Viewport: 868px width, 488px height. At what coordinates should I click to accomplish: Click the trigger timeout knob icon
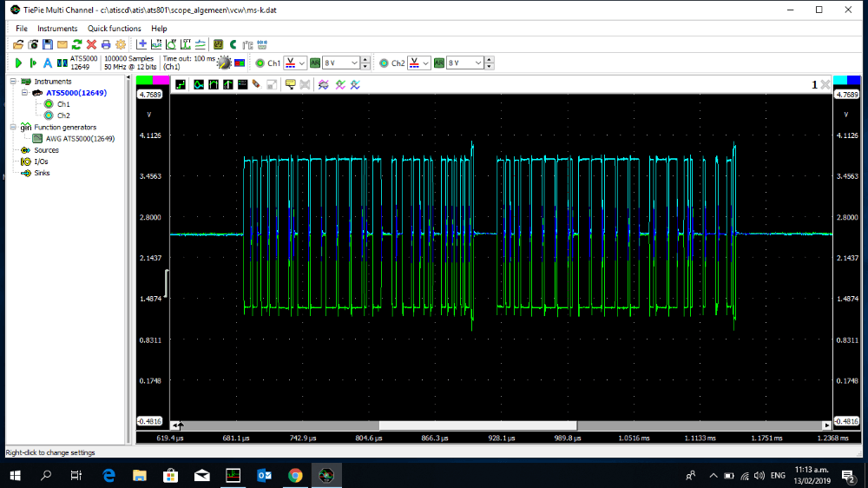tap(224, 63)
